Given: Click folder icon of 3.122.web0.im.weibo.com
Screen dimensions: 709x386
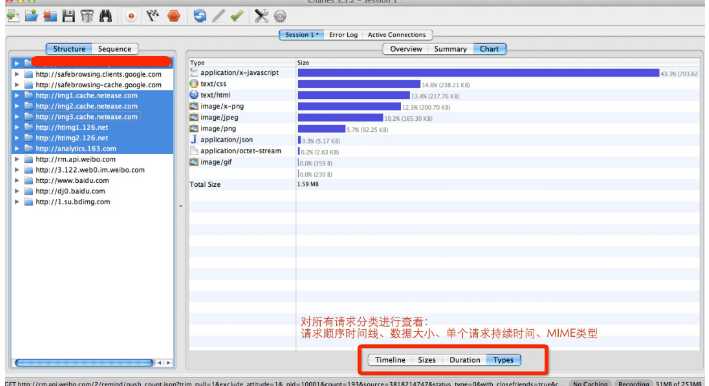Looking at the screenshot, I should pyautogui.click(x=29, y=170).
